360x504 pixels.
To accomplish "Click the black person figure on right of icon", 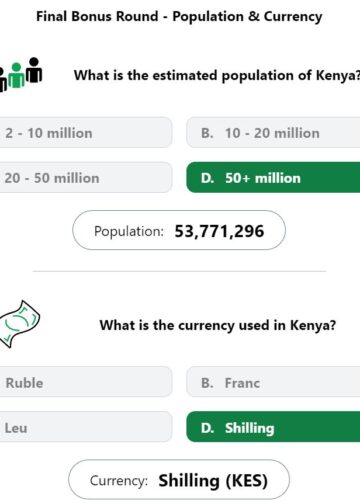I will click(x=34, y=70).
